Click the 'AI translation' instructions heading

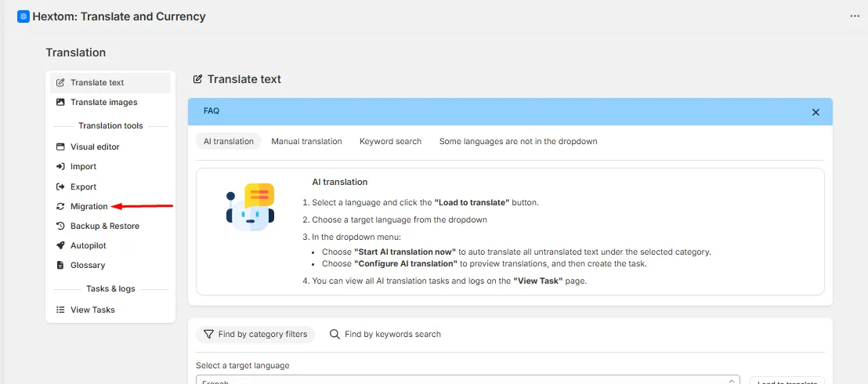point(340,182)
